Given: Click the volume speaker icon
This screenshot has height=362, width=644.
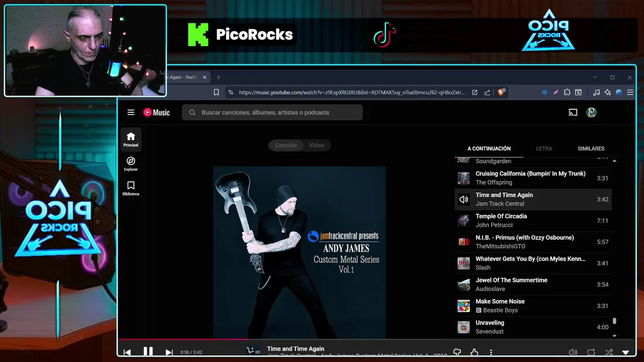Looking at the screenshot, I should [573, 352].
